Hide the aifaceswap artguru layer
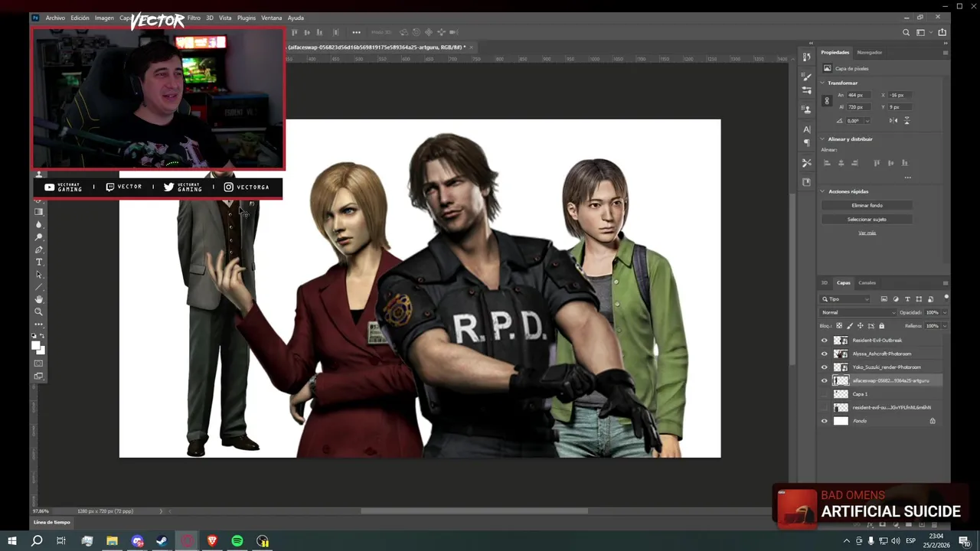 click(x=825, y=380)
